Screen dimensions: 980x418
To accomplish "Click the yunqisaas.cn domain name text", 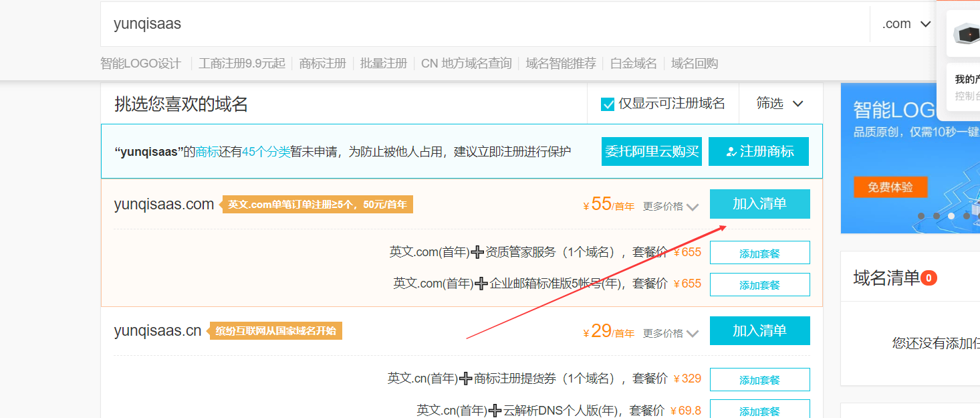I will point(158,331).
